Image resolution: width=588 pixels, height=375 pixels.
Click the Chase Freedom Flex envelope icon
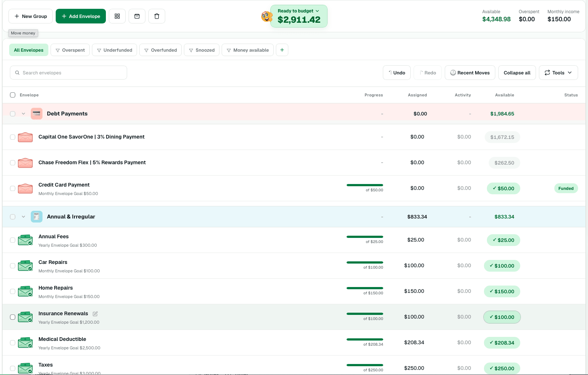pos(25,163)
